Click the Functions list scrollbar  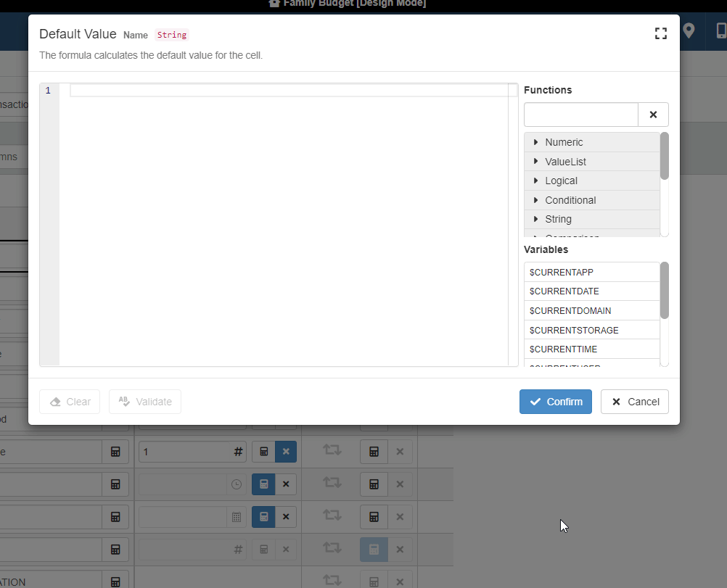click(664, 156)
